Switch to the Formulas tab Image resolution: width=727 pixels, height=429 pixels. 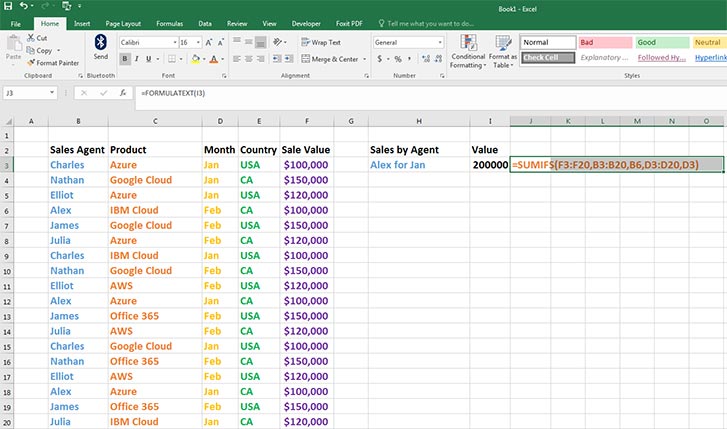click(169, 24)
